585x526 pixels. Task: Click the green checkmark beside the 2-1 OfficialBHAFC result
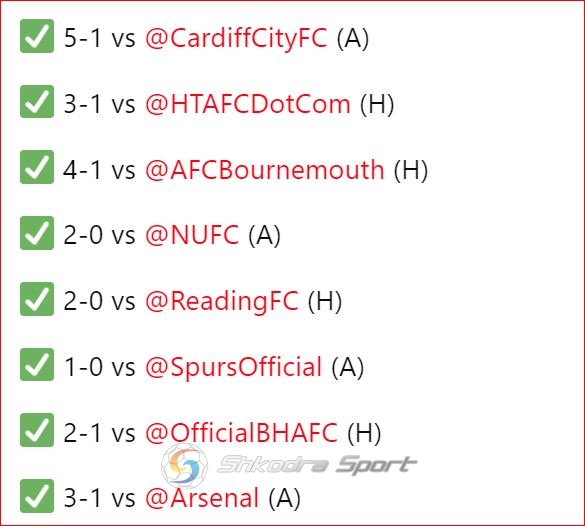37,430
